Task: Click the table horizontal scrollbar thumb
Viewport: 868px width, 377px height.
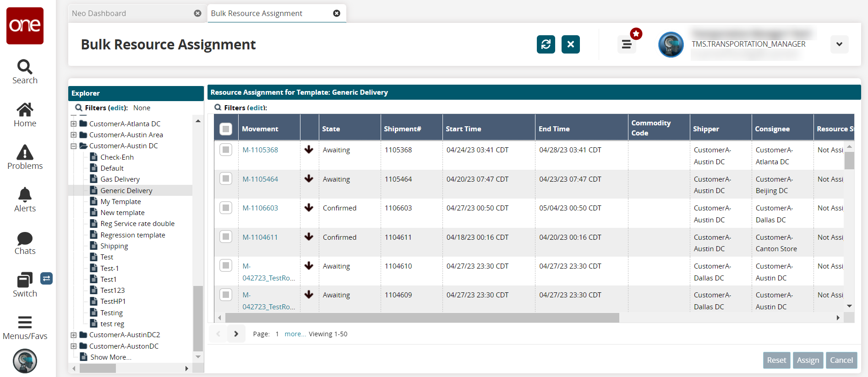Action: 422,318
